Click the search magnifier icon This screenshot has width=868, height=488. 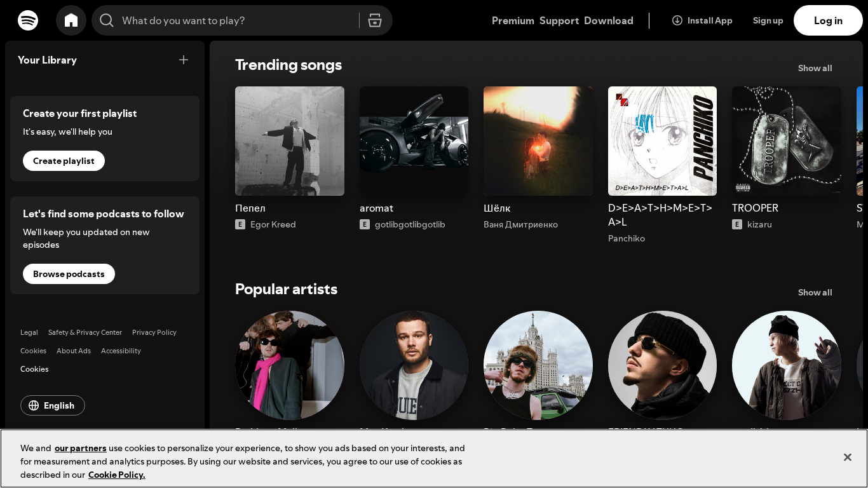(107, 20)
